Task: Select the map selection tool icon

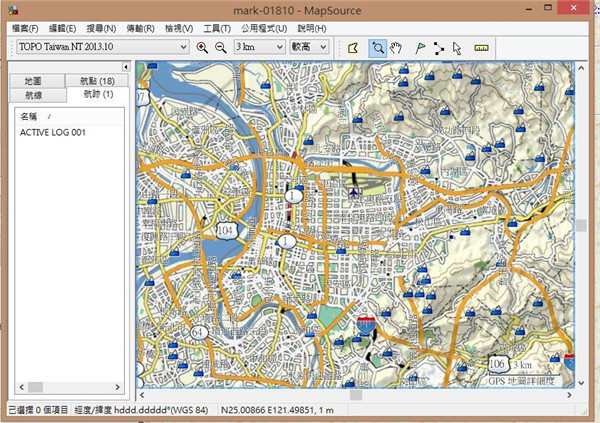Action: tap(353, 48)
